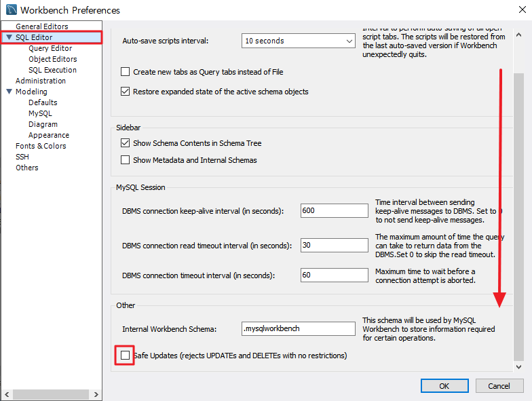Click scroll-down arrow of settings pane

[518, 366]
